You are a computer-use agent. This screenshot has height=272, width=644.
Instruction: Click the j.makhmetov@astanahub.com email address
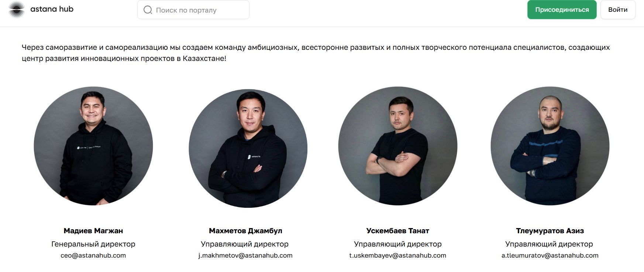(245, 255)
